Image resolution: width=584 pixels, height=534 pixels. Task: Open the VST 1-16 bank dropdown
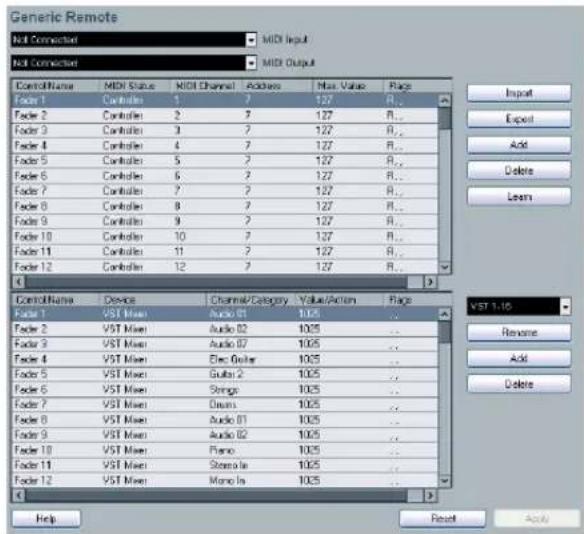pyautogui.click(x=519, y=306)
